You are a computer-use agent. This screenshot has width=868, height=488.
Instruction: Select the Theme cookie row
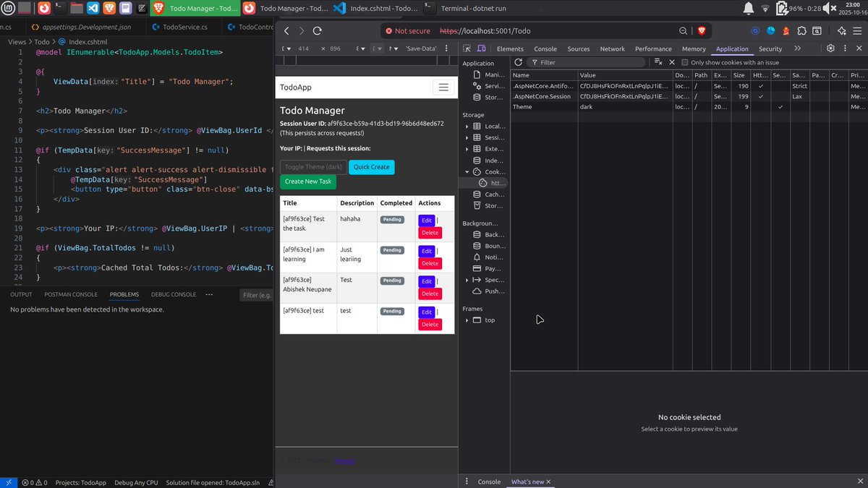688,106
